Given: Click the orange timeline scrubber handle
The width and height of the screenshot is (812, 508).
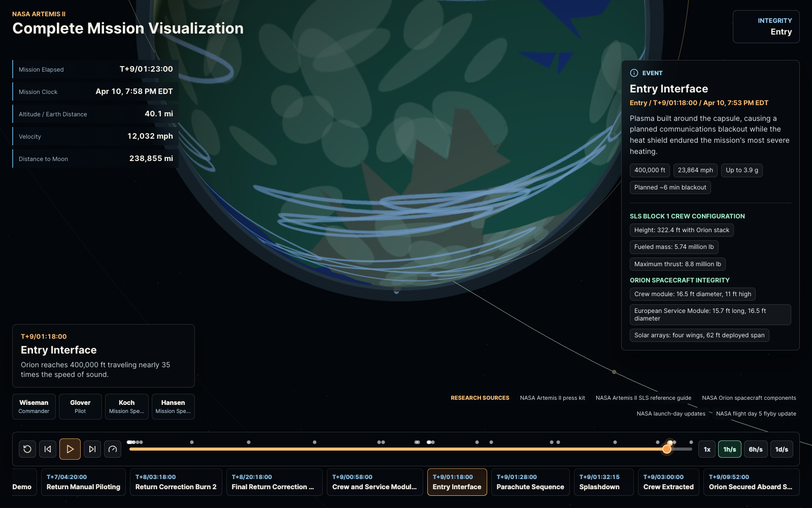Looking at the screenshot, I should [667, 449].
